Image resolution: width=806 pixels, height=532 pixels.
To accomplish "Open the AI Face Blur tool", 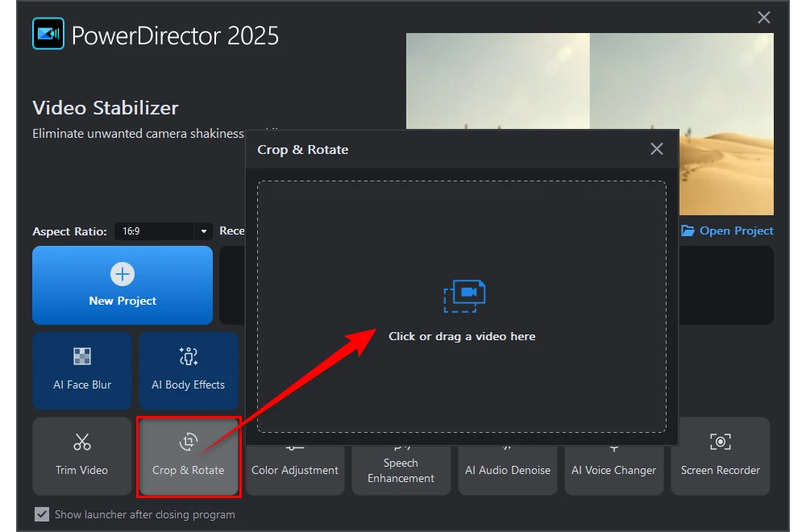I will point(82,371).
